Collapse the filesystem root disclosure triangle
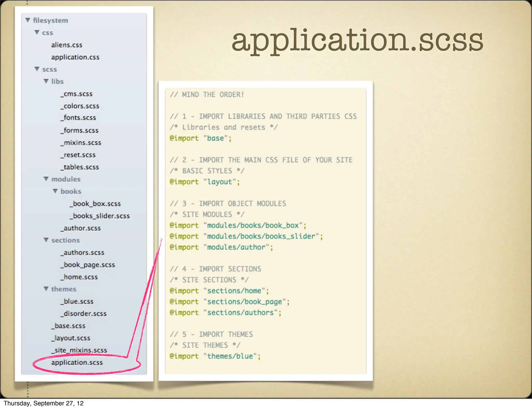Screen dimensions: 532x409 [x=28, y=20]
